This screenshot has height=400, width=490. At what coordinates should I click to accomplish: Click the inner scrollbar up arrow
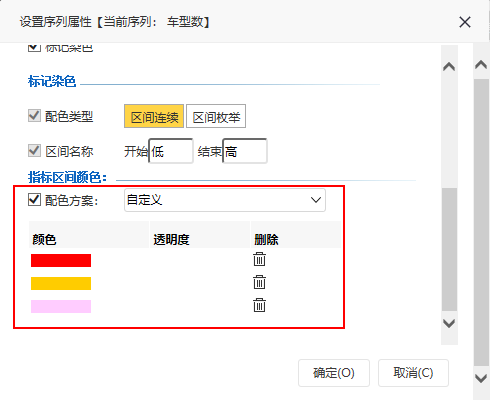(x=449, y=67)
